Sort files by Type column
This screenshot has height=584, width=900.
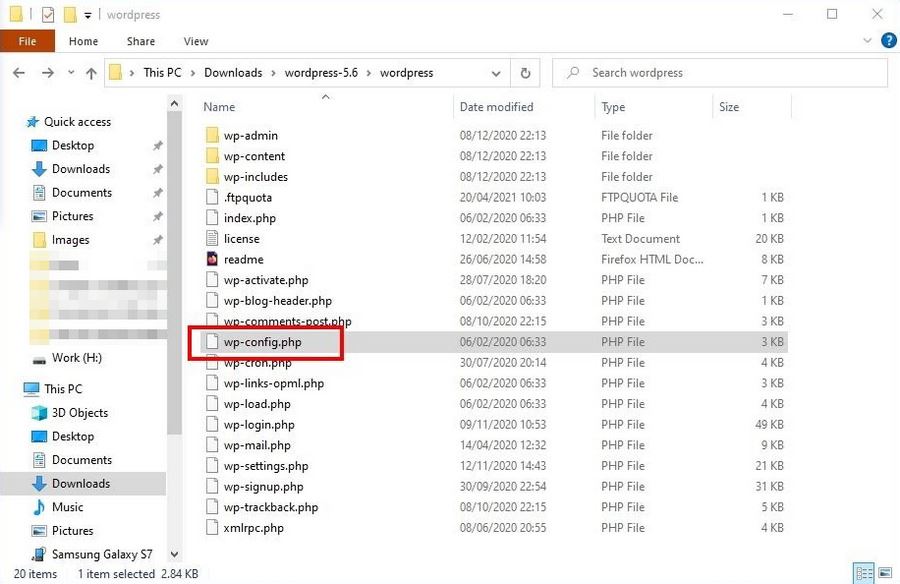[613, 107]
